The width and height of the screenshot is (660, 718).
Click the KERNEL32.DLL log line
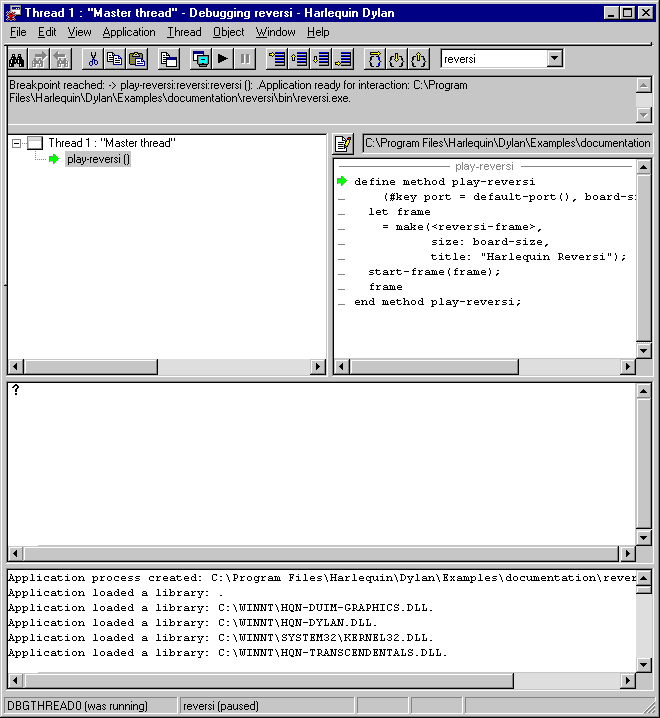point(221,638)
